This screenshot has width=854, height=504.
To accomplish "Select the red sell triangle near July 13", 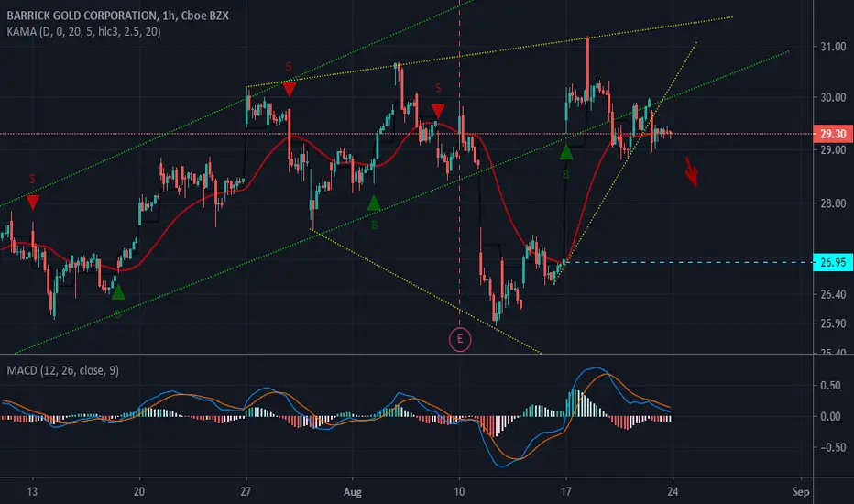I will point(33,203).
